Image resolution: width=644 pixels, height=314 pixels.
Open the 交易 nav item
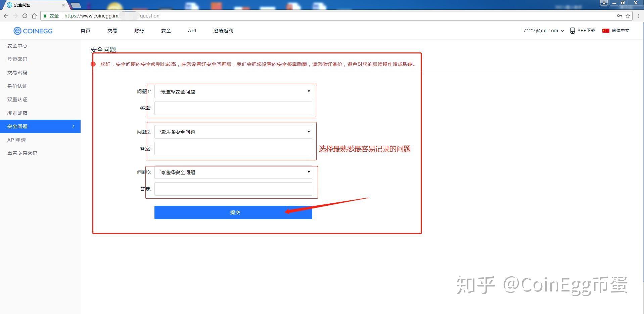pyautogui.click(x=112, y=31)
